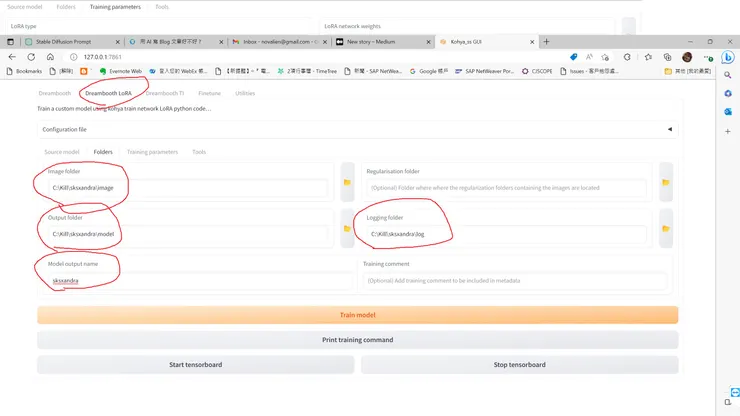View site information next to the 127.0.0.1 address
This screenshot has width=740, height=416.
point(73,57)
